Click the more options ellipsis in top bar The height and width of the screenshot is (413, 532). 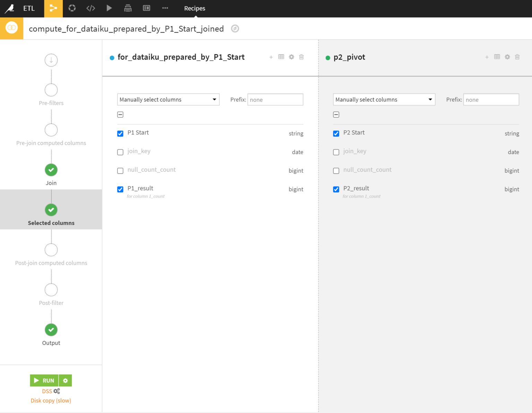(x=165, y=8)
